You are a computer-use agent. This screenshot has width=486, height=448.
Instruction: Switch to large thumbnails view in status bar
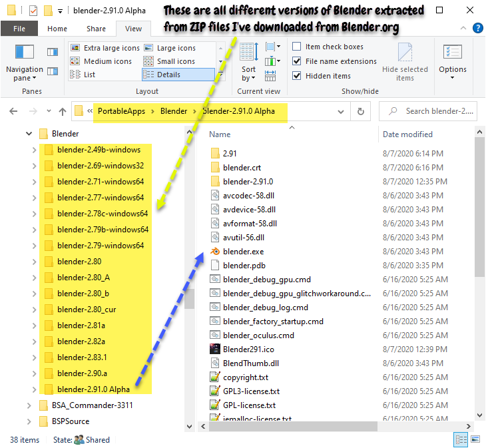475,439
